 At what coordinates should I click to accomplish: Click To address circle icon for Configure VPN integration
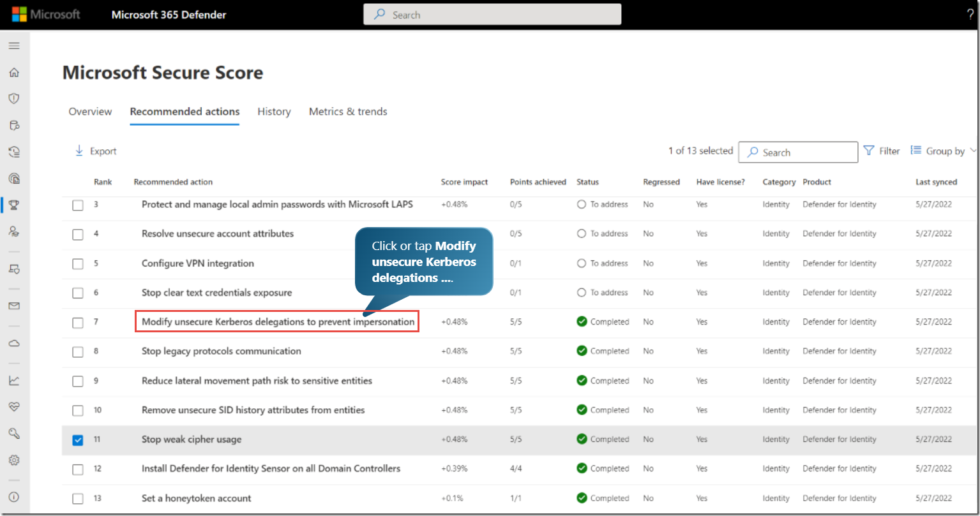pyautogui.click(x=582, y=263)
